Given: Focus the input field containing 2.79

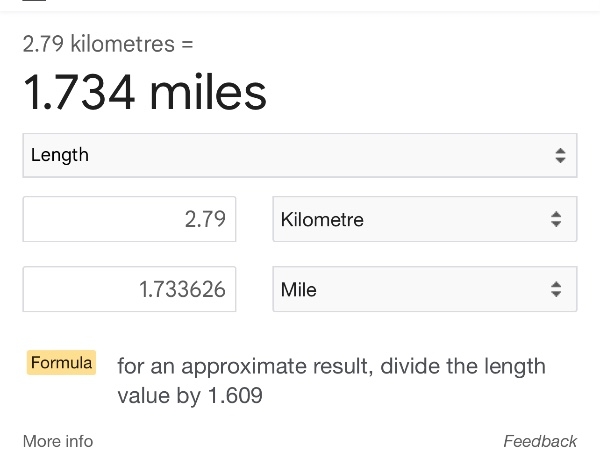Looking at the screenshot, I should (x=130, y=220).
